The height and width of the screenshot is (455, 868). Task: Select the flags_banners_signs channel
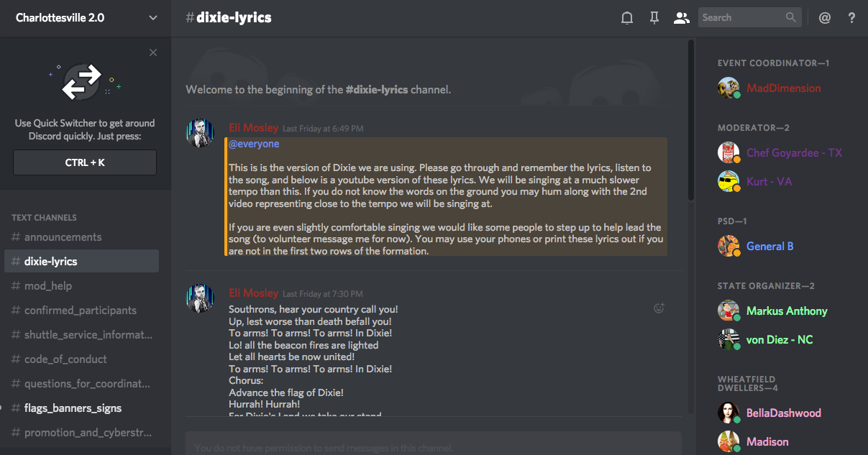tap(73, 408)
